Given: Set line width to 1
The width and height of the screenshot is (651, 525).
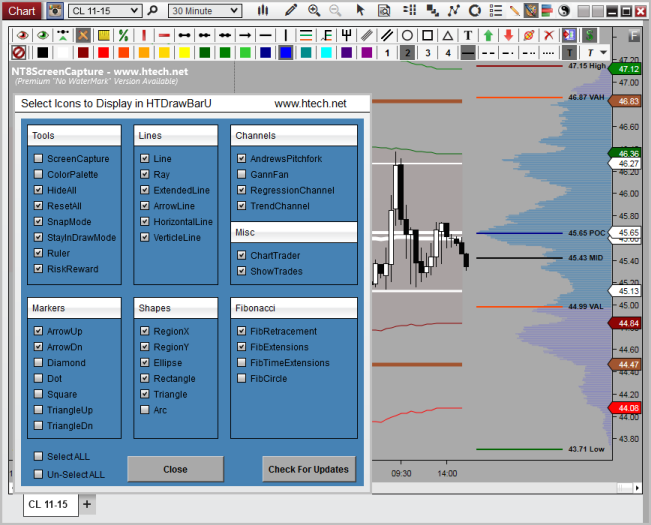Looking at the screenshot, I should [x=387, y=53].
